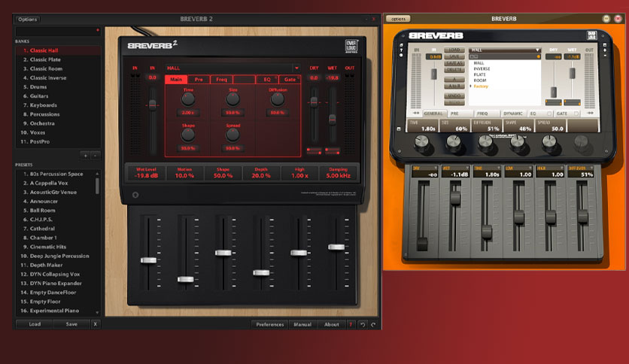Screen dimensions: 629x364
Task: Toggle the switch below WET fader in Breverb
Action: tap(572, 102)
